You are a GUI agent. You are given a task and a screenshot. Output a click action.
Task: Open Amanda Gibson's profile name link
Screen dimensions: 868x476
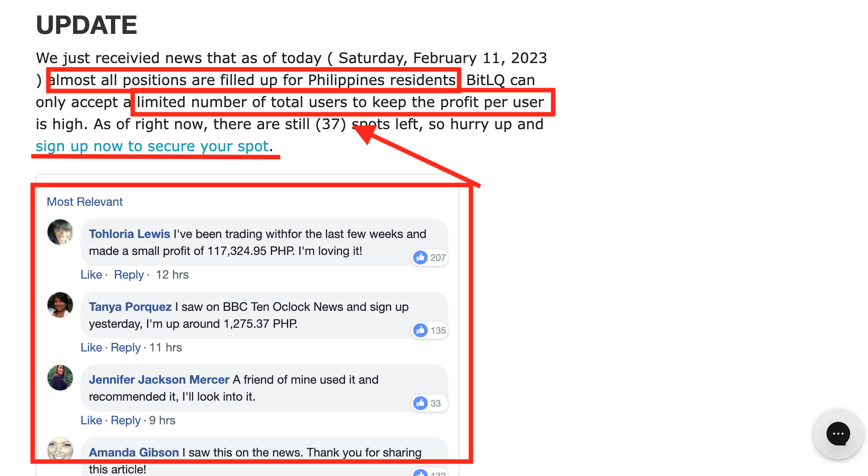click(134, 452)
